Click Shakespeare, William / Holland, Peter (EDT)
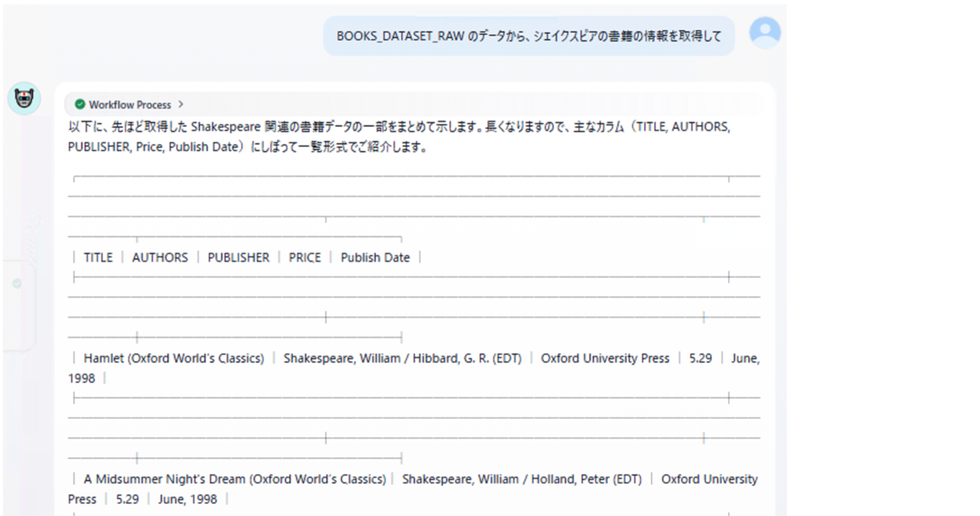 pyautogui.click(x=522, y=479)
